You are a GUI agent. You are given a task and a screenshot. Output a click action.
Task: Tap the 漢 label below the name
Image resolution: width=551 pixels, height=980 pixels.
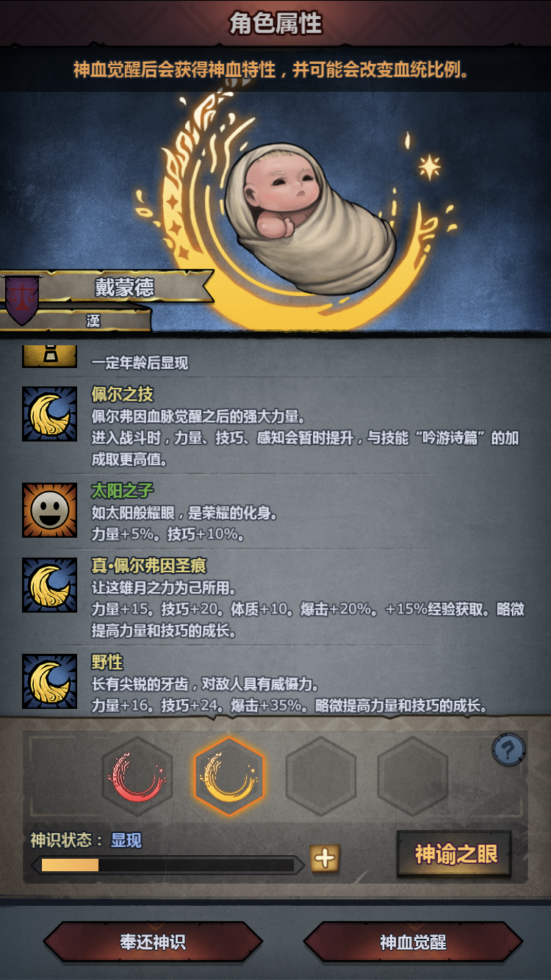coord(92,320)
